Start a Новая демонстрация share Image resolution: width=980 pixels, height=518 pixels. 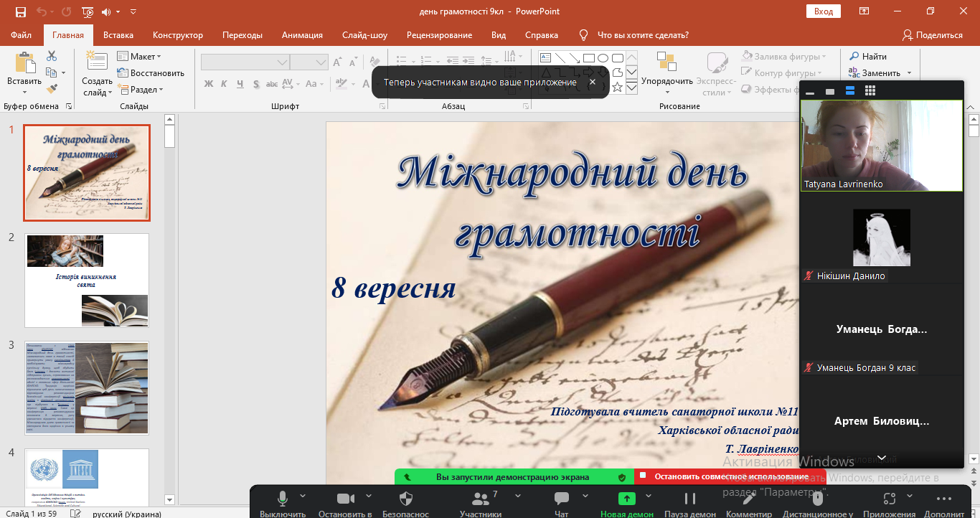tap(627, 504)
